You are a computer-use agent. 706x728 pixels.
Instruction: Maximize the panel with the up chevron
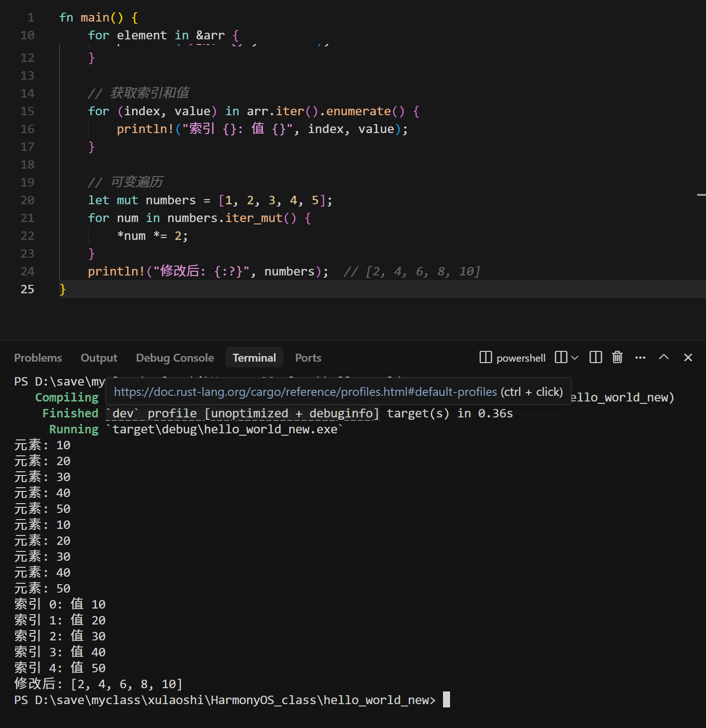click(x=664, y=357)
